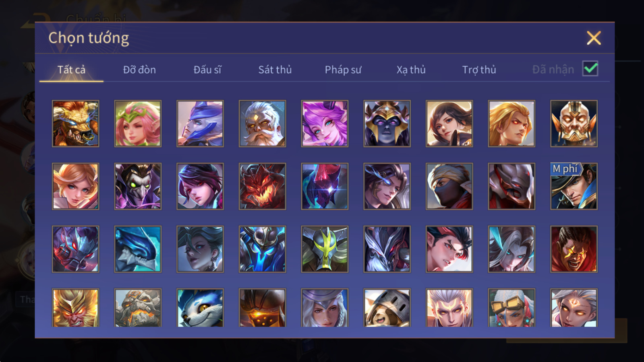Viewport: 644px width, 362px height.
Task: Filter heroes by Xạ thủ
Action: click(411, 70)
